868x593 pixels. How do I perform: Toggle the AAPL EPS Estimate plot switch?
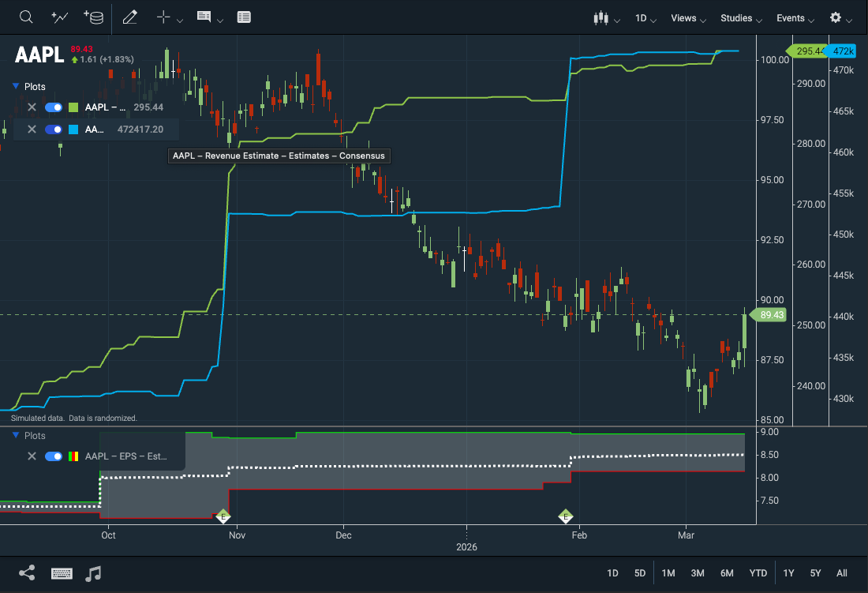[54, 456]
